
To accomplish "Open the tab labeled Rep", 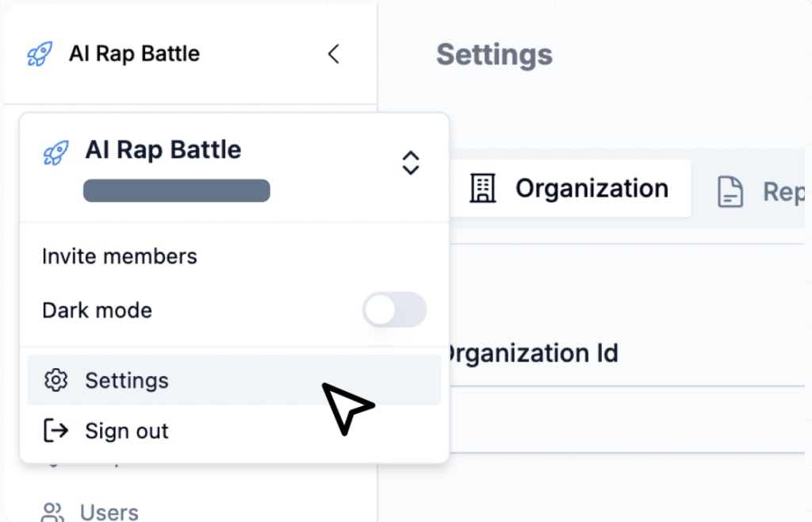I will (x=783, y=192).
